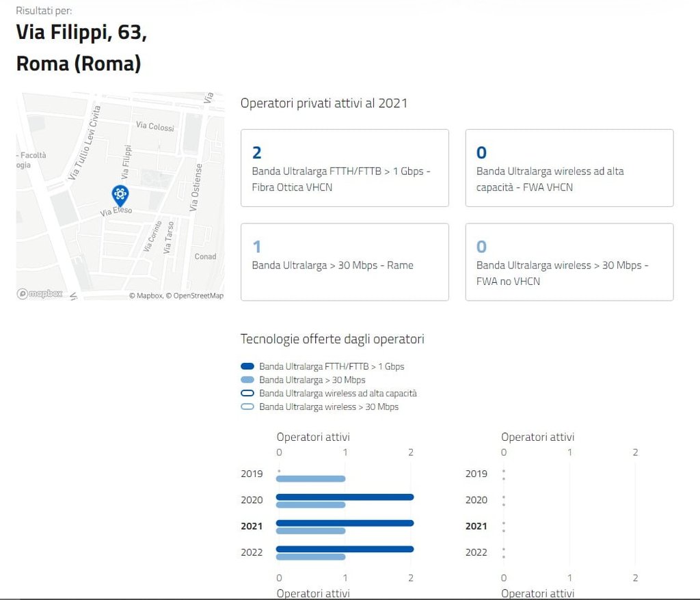Click 'Risultati per:' text above the address
The height and width of the screenshot is (600, 700).
(44, 11)
